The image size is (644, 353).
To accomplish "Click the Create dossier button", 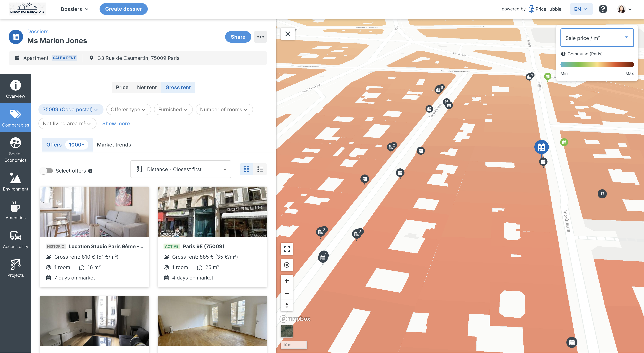I will click(123, 9).
